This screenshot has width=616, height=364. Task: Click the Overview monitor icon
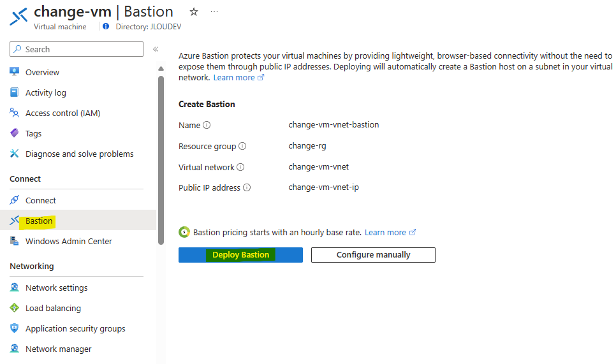(x=15, y=72)
